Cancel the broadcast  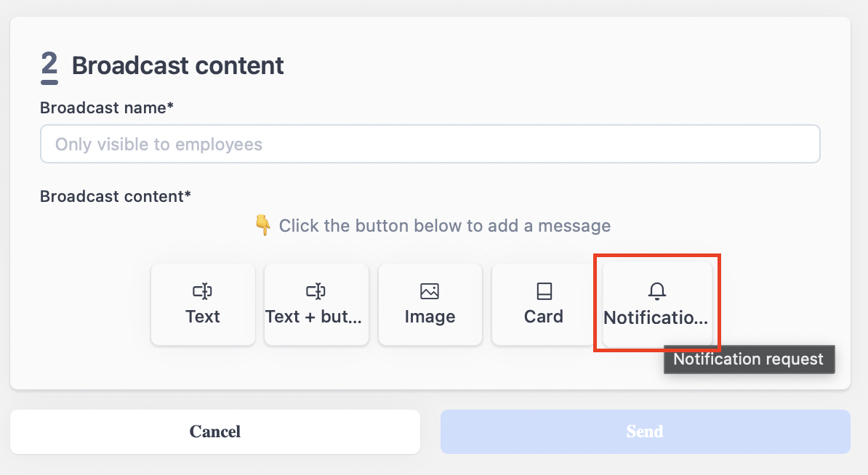(x=214, y=431)
